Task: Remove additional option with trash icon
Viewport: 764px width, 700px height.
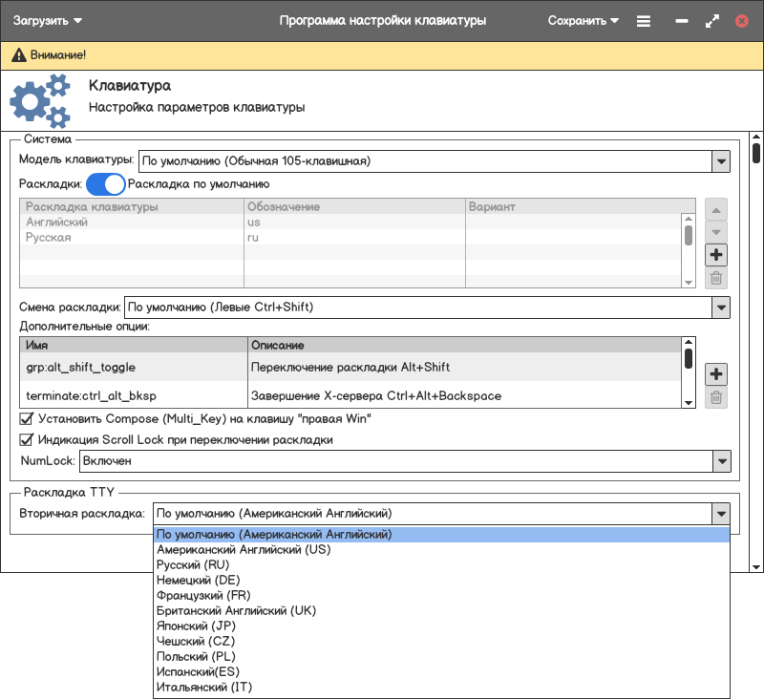Action: [x=716, y=397]
